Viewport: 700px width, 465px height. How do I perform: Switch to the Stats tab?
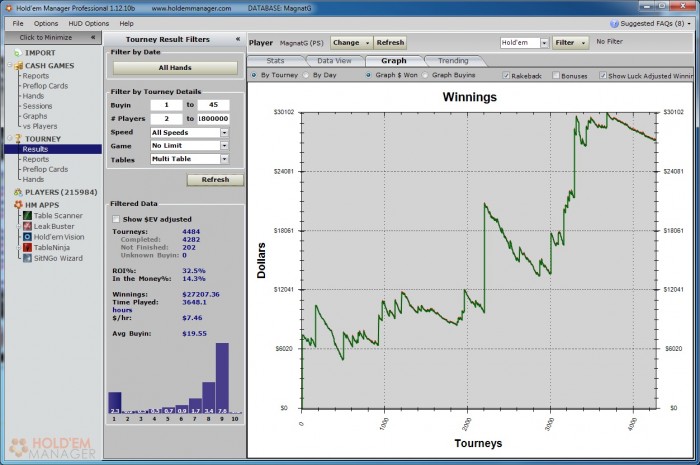click(x=275, y=61)
